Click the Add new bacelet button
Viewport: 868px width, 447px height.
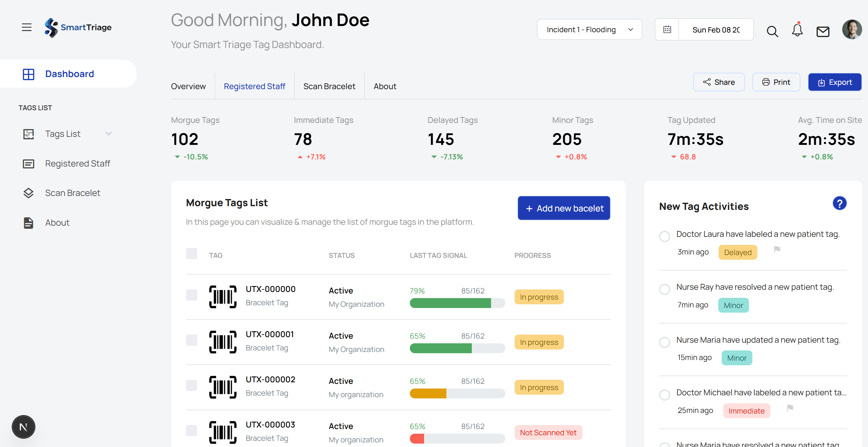click(x=564, y=208)
